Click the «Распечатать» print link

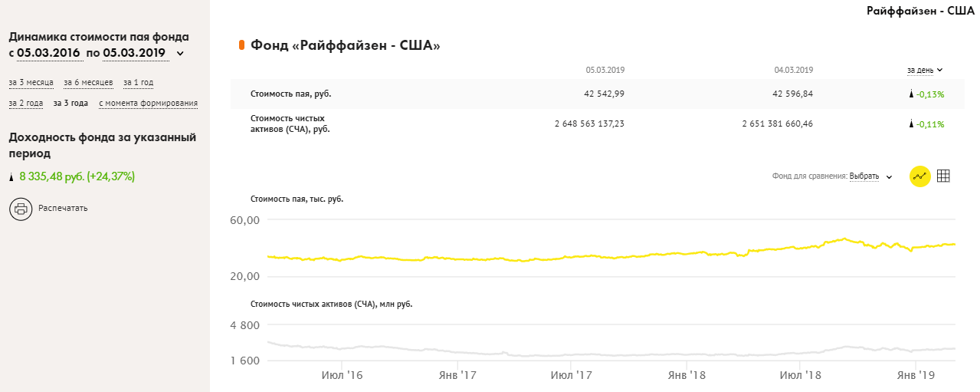[63, 208]
